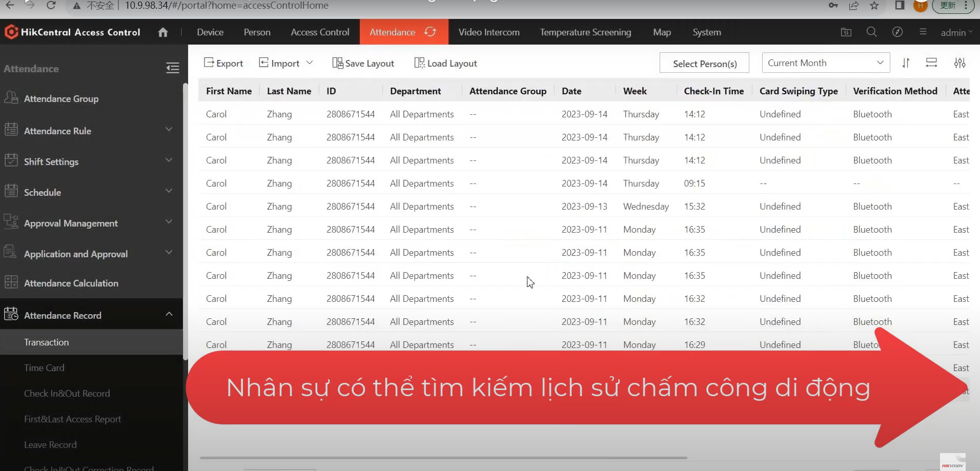Click the row height layout icon
The image size is (980, 471).
[931, 63]
